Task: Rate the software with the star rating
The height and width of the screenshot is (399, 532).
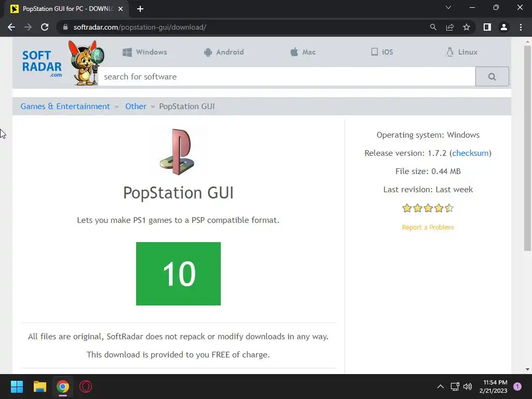Action: coord(428,208)
